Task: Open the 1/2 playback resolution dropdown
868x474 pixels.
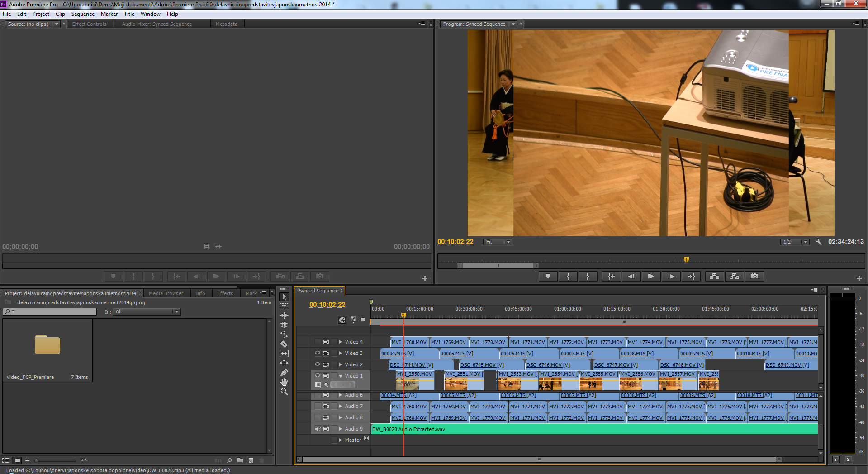Action: click(x=795, y=242)
